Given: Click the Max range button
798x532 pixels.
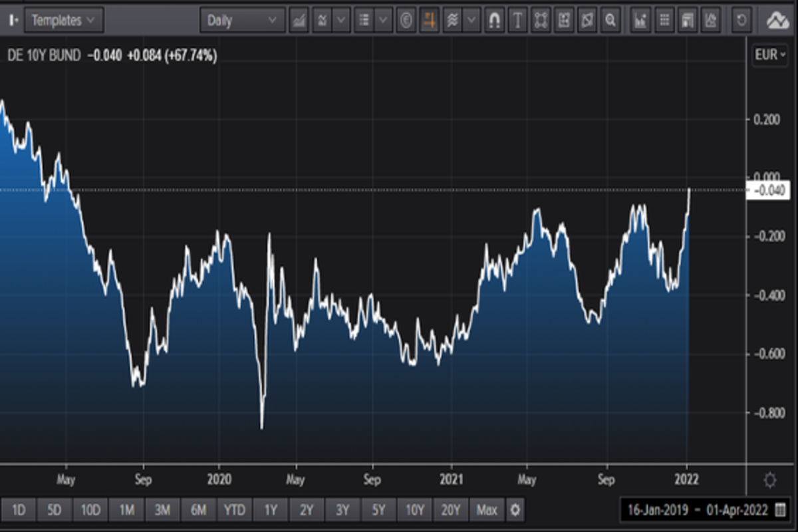Looking at the screenshot, I should [487, 511].
